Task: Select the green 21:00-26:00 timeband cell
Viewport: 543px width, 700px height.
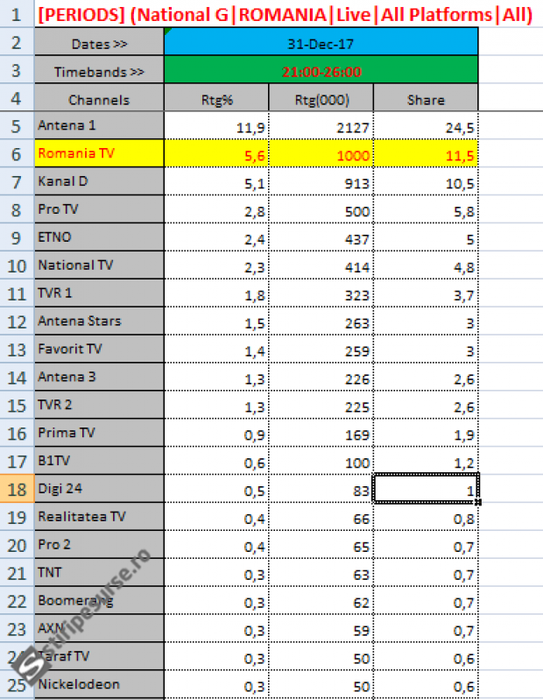Action: click(321, 70)
